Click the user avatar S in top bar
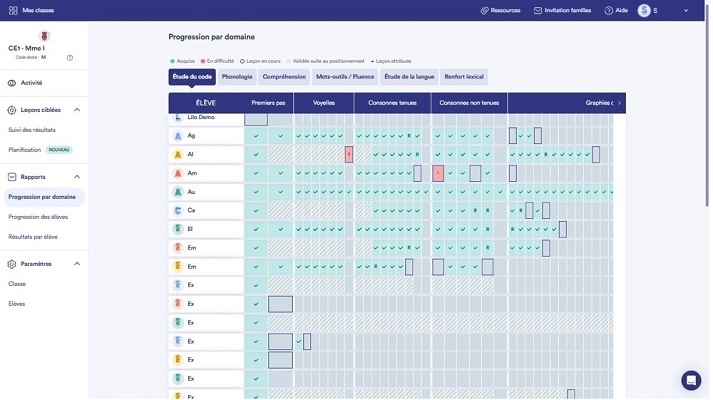The image size is (713, 400). (644, 10)
